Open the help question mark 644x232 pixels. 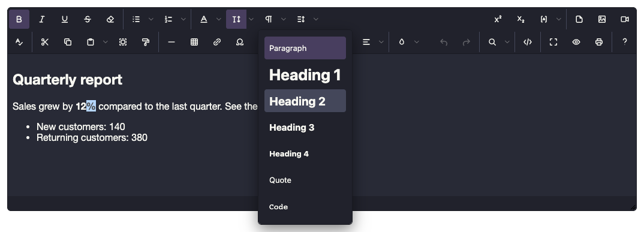(625, 42)
